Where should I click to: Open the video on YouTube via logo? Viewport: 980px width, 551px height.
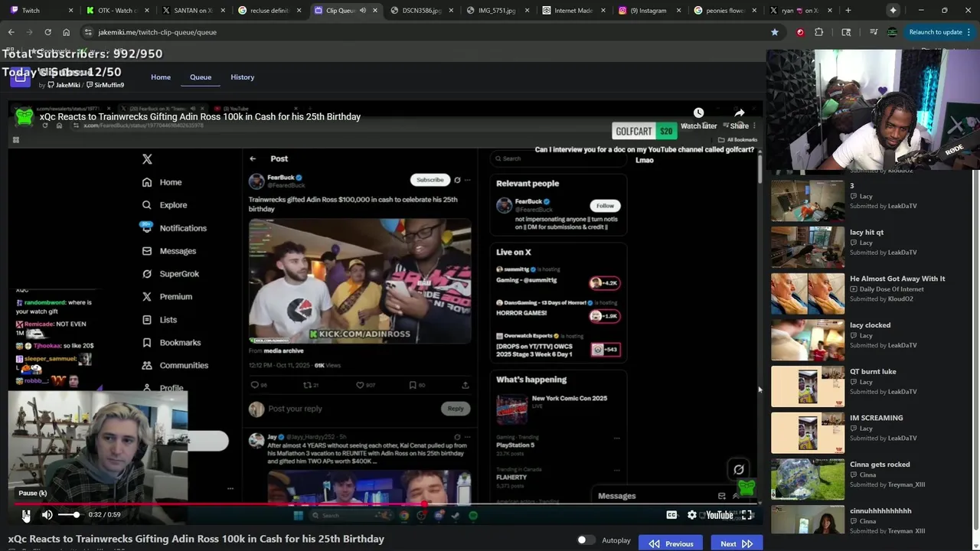(x=719, y=515)
